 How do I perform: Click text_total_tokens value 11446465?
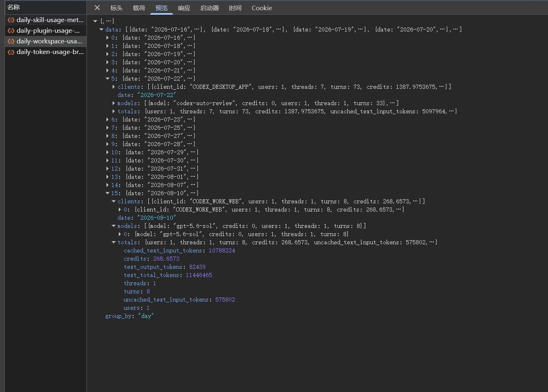click(x=199, y=275)
